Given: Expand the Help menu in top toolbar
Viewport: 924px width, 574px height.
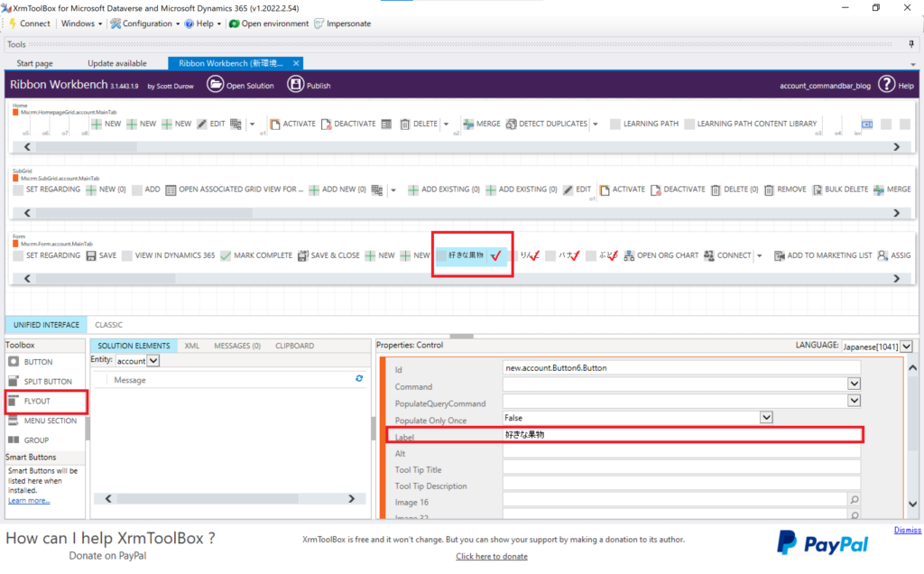Looking at the screenshot, I should click(x=203, y=23).
